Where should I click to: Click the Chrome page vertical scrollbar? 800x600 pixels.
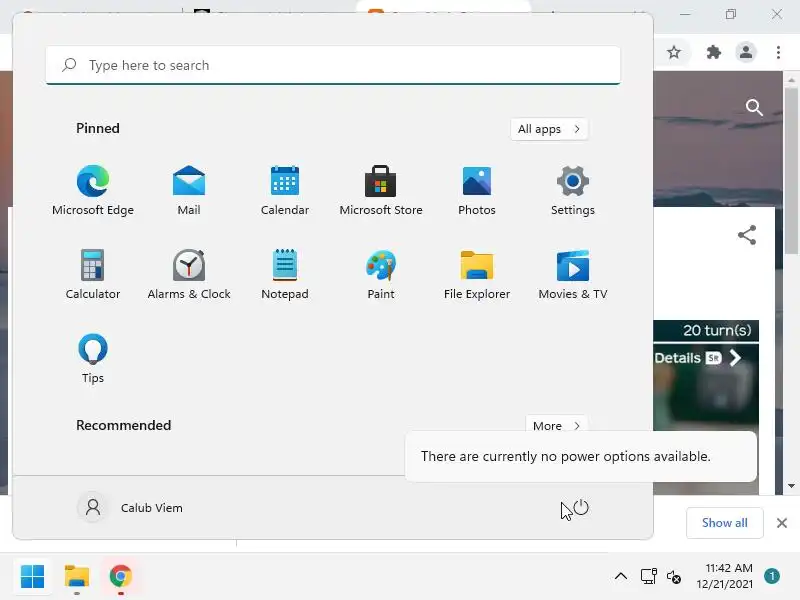click(x=791, y=171)
